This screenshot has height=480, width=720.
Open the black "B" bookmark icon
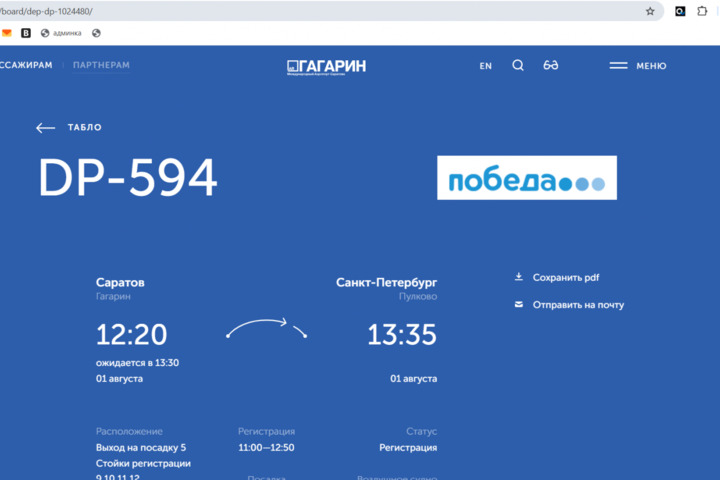click(x=26, y=33)
